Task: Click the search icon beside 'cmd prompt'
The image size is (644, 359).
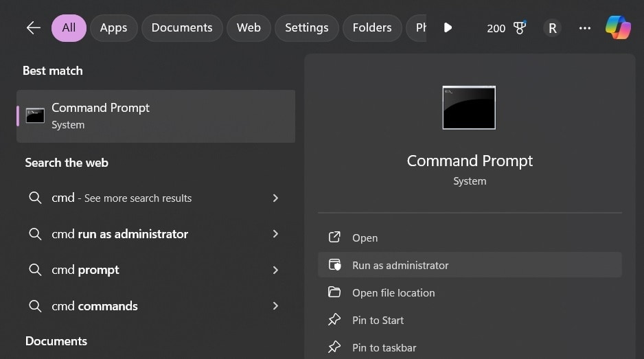Action: tap(35, 270)
